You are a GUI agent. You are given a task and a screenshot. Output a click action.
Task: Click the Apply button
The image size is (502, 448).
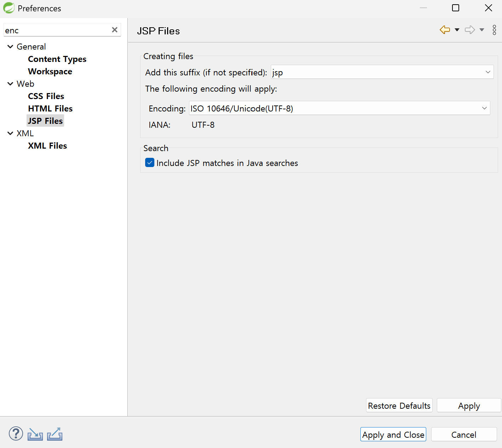coord(469,406)
